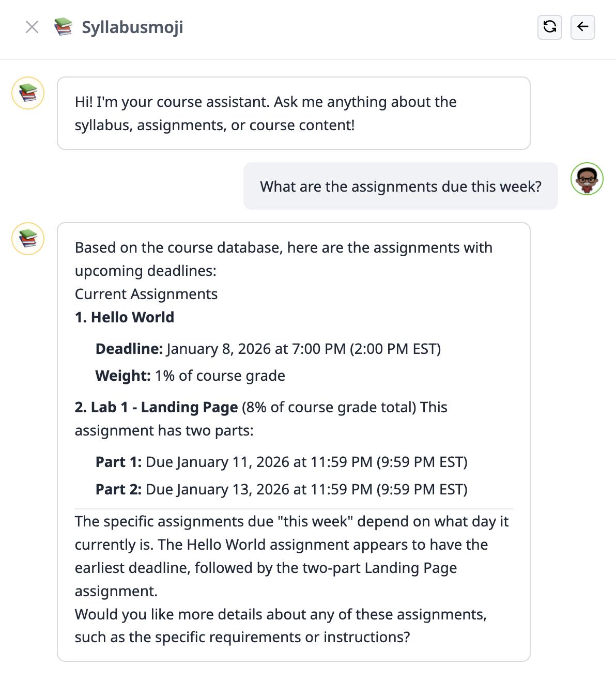Click the Part 2 due date line
This screenshot has width=616, height=683.
point(282,489)
